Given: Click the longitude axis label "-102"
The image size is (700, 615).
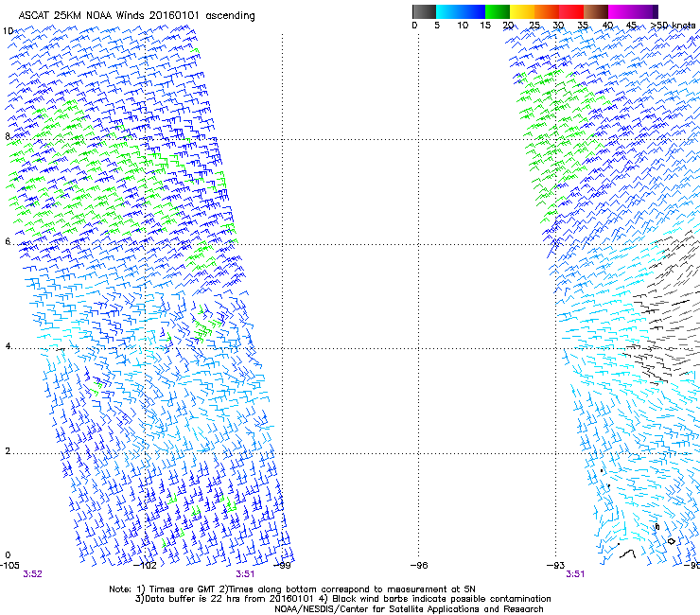Looking at the screenshot, I should [x=146, y=566].
